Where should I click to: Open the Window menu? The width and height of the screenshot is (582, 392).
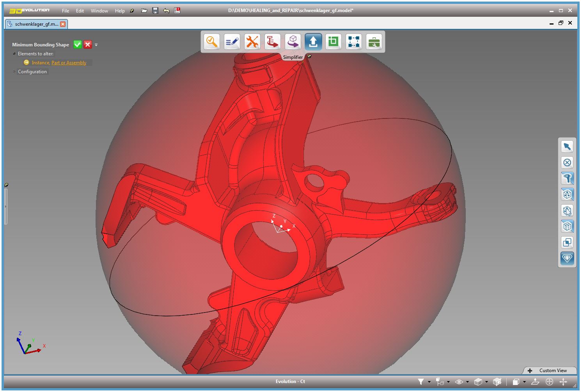tap(99, 11)
